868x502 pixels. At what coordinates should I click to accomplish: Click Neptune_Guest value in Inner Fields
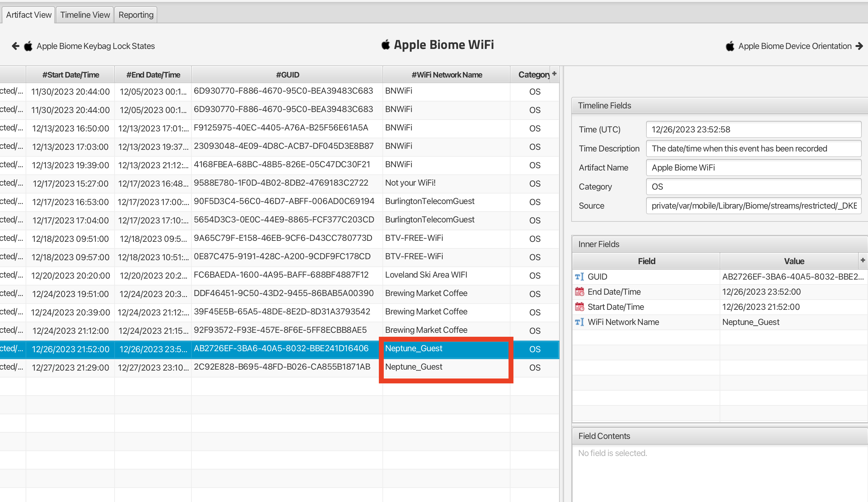click(750, 322)
